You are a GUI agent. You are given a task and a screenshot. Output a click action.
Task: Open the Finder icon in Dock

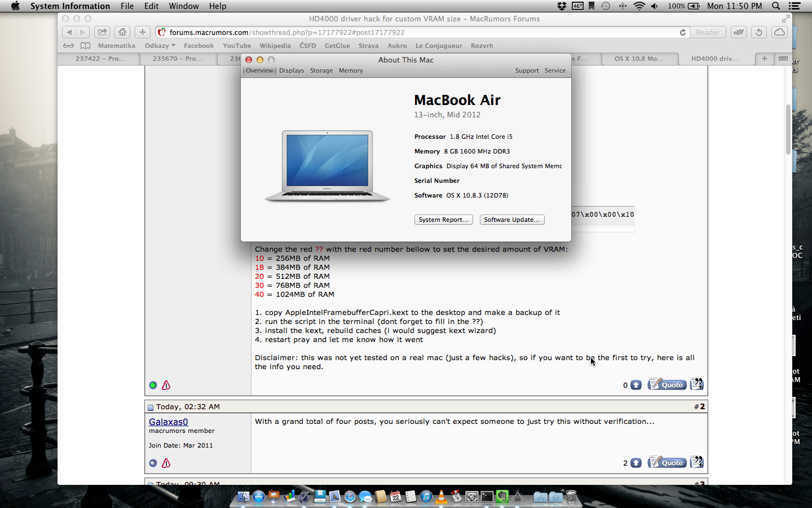[243, 497]
